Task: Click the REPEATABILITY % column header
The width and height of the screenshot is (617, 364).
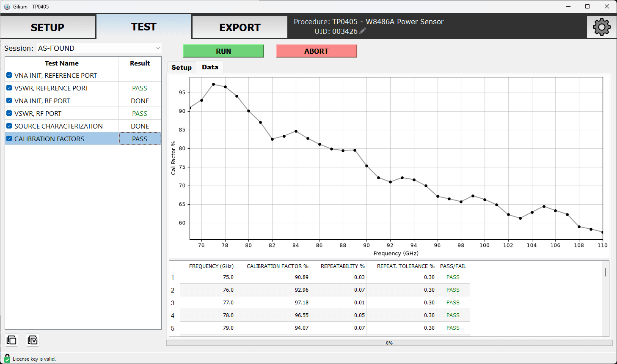Action: [x=338, y=266]
